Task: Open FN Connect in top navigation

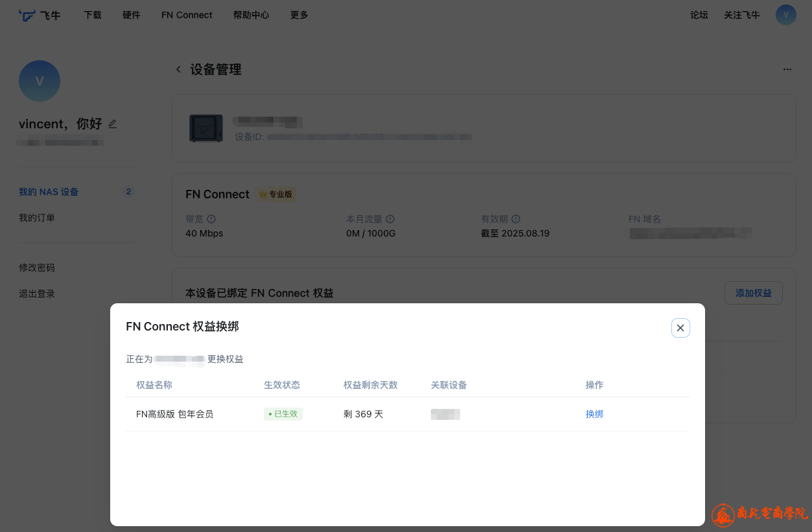Action: [187, 15]
